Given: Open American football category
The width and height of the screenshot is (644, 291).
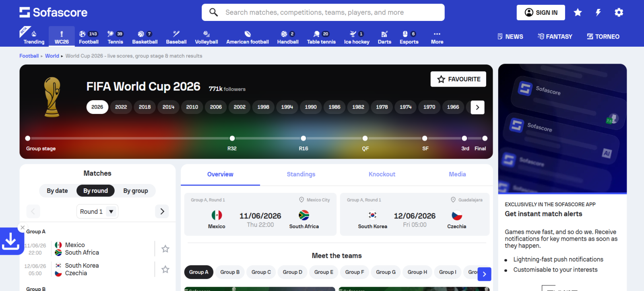Looking at the screenshot, I should point(248,37).
